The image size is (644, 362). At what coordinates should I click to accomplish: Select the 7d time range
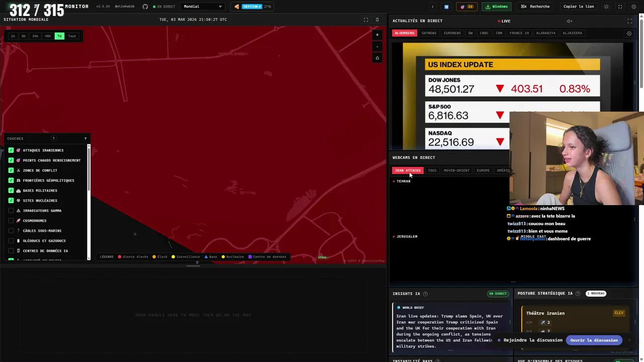click(x=59, y=36)
